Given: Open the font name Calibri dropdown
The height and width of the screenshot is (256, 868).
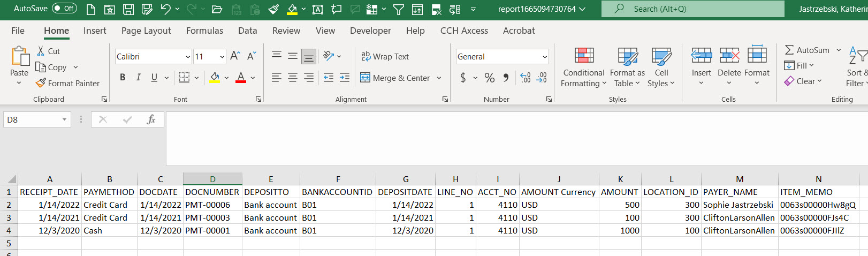Looking at the screenshot, I should pos(188,57).
